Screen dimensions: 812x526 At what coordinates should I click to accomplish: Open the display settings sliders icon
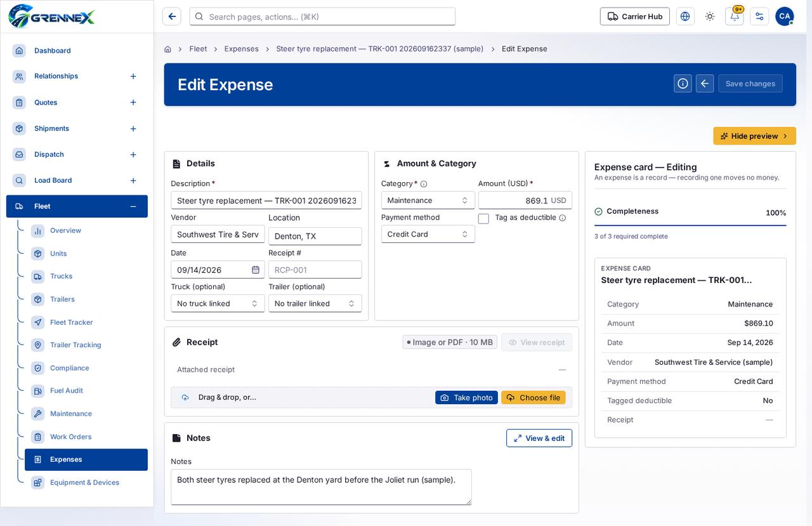click(759, 16)
